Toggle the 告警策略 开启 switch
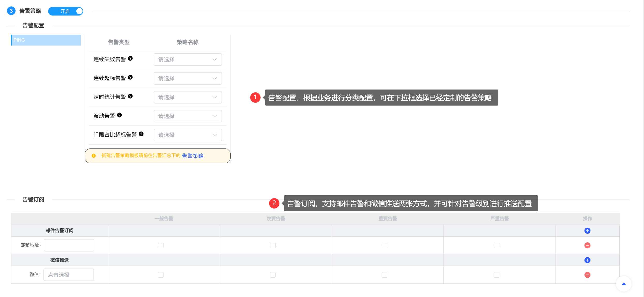The width and height of the screenshot is (644, 297). [65, 11]
